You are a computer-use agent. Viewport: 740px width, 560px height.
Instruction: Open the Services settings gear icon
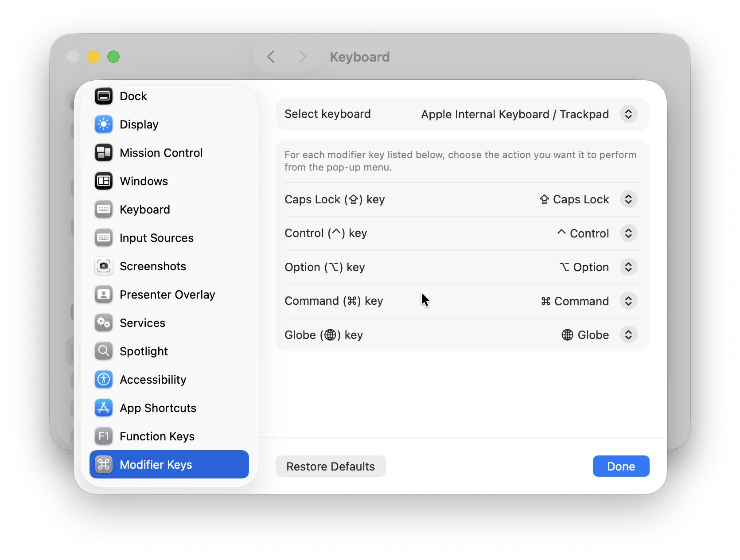point(103,323)
